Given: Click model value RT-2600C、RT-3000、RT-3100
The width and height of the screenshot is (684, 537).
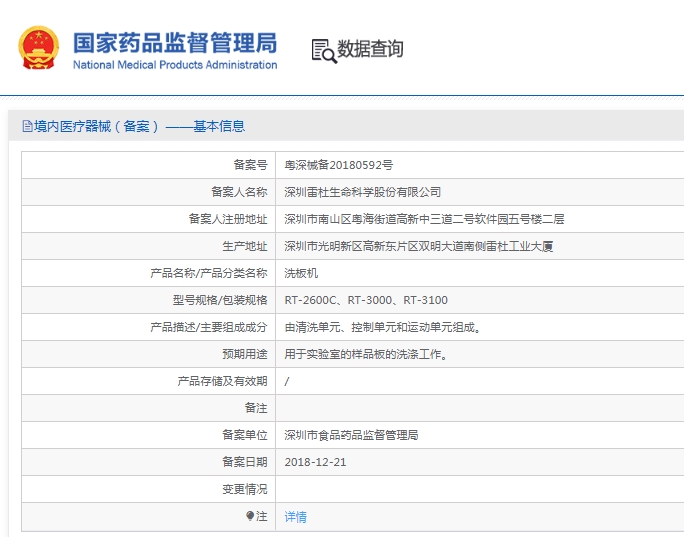Looking at the screenshot, I should click(x=366, y=301).
